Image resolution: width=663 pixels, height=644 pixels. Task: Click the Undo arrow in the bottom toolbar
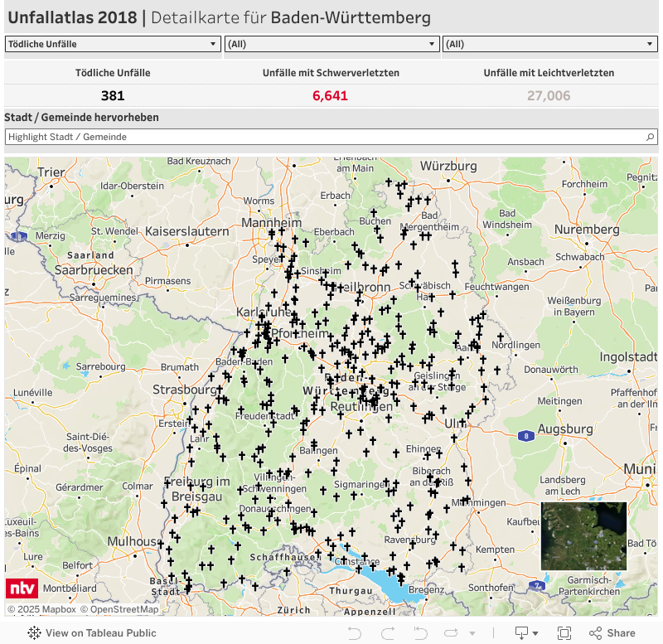(x=355, y=633)
